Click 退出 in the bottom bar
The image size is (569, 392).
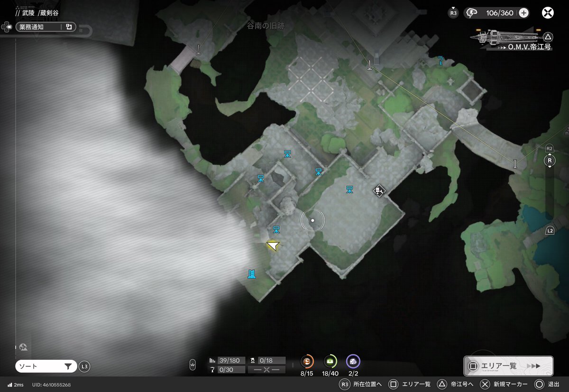(553, 384)
